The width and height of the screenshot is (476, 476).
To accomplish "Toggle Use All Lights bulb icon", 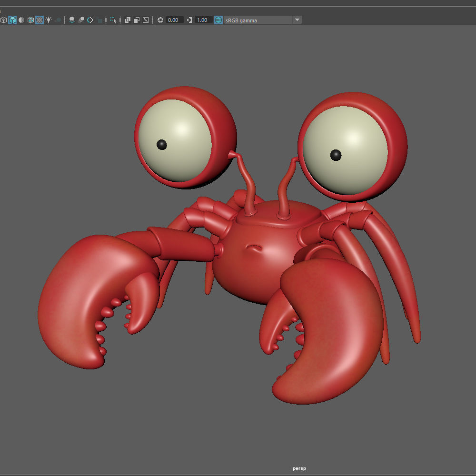I will pyautogui.click(x=49, y=20).
